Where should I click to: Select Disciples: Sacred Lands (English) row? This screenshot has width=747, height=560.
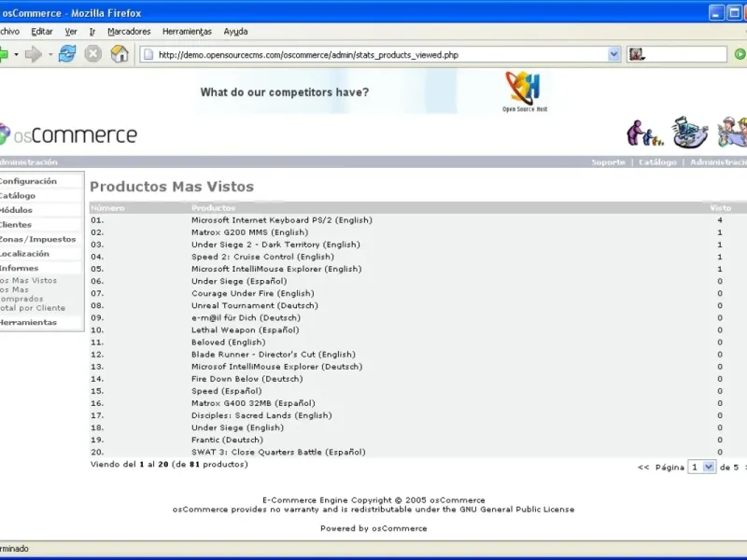[417, 415]
